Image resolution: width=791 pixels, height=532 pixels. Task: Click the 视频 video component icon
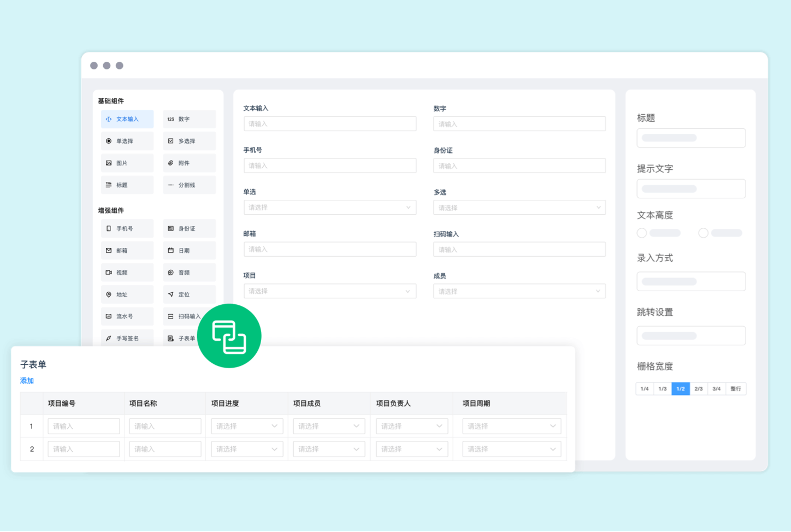coord(109,273)
